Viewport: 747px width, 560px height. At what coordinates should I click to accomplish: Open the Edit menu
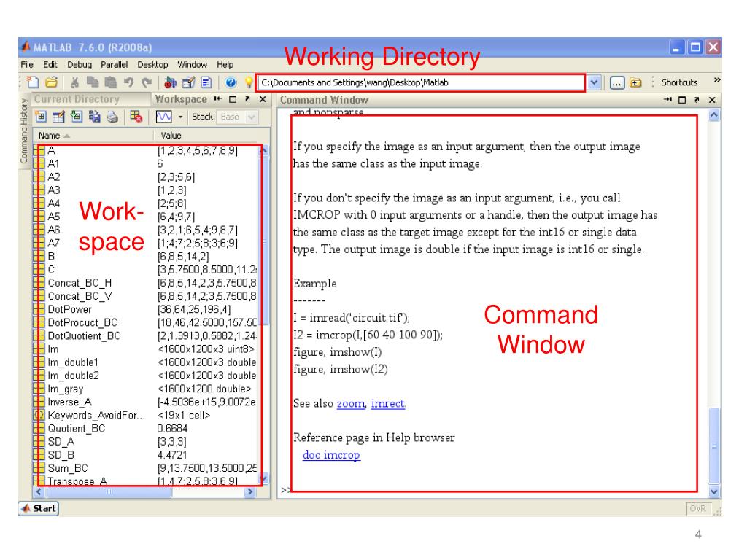[50, 64]
